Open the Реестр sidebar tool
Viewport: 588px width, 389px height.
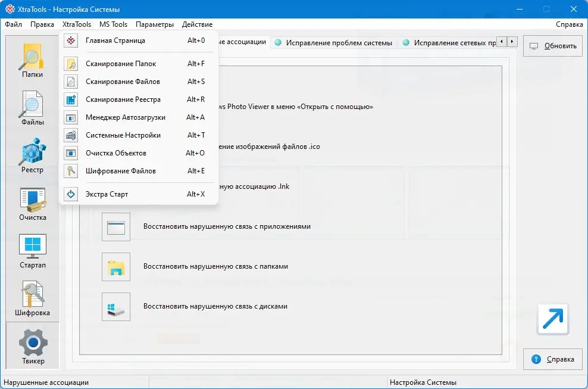click(32, 155)
